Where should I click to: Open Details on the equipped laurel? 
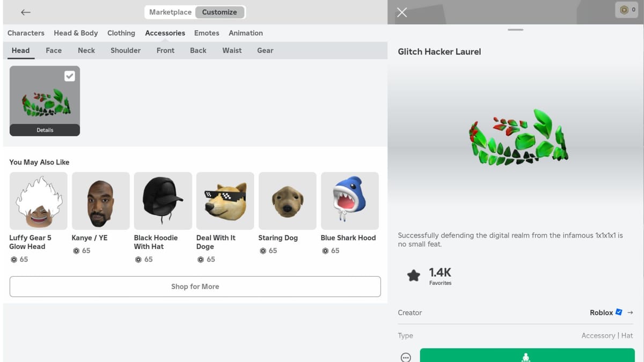click(45, 130)
